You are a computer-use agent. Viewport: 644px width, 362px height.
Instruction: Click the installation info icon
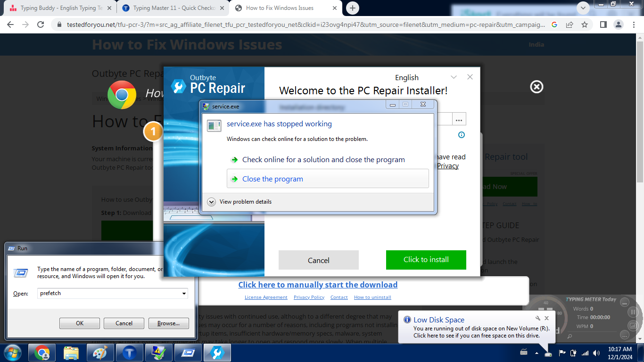462,135
